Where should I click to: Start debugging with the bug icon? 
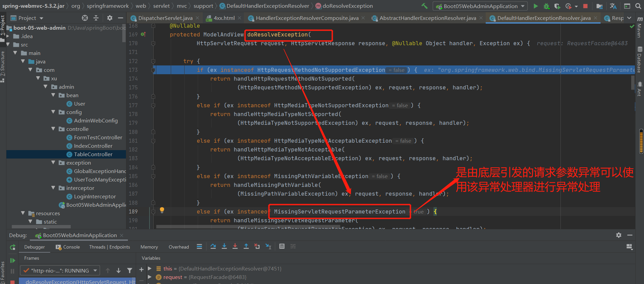coord(546,6)
